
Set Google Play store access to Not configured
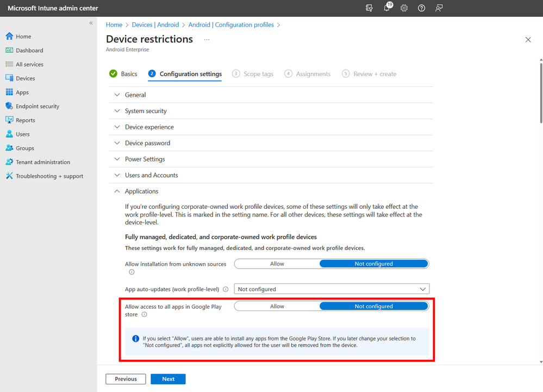pos(373,306)
